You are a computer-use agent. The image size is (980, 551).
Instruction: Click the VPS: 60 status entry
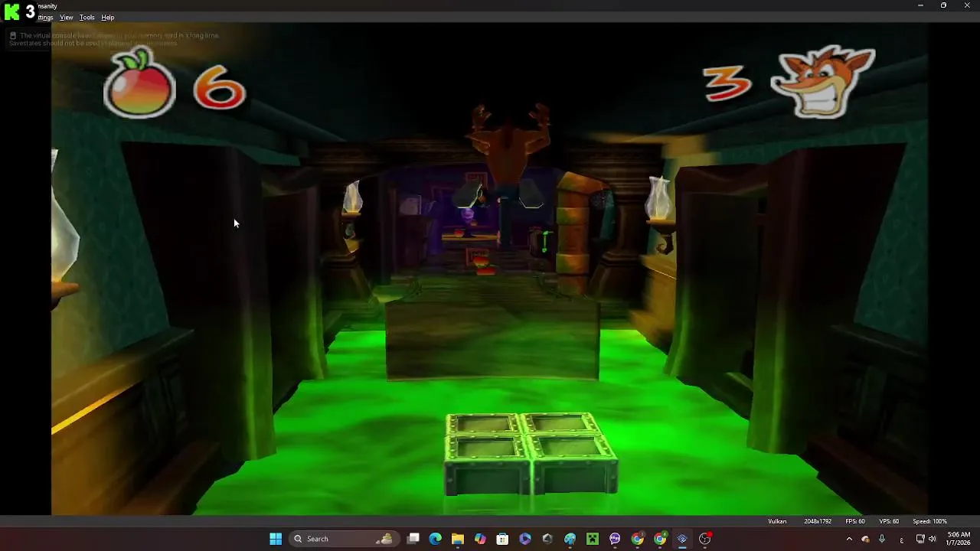[x=889, y=521]
